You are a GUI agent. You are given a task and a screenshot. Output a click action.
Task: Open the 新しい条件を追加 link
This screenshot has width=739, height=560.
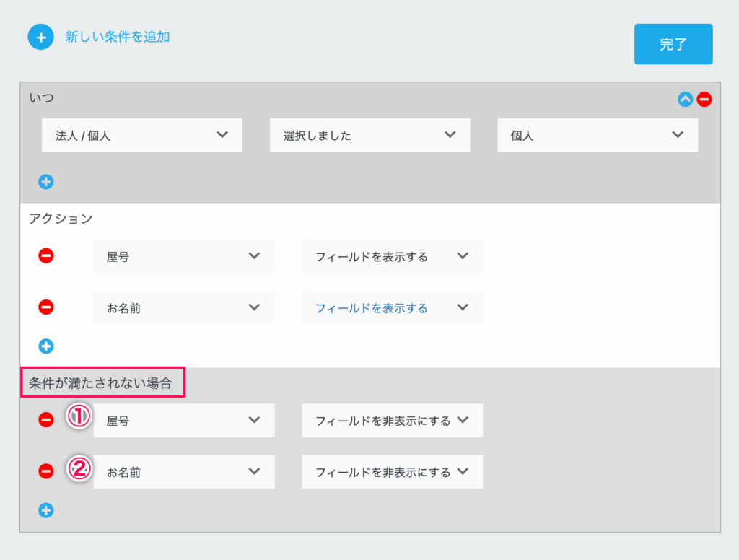118,37
